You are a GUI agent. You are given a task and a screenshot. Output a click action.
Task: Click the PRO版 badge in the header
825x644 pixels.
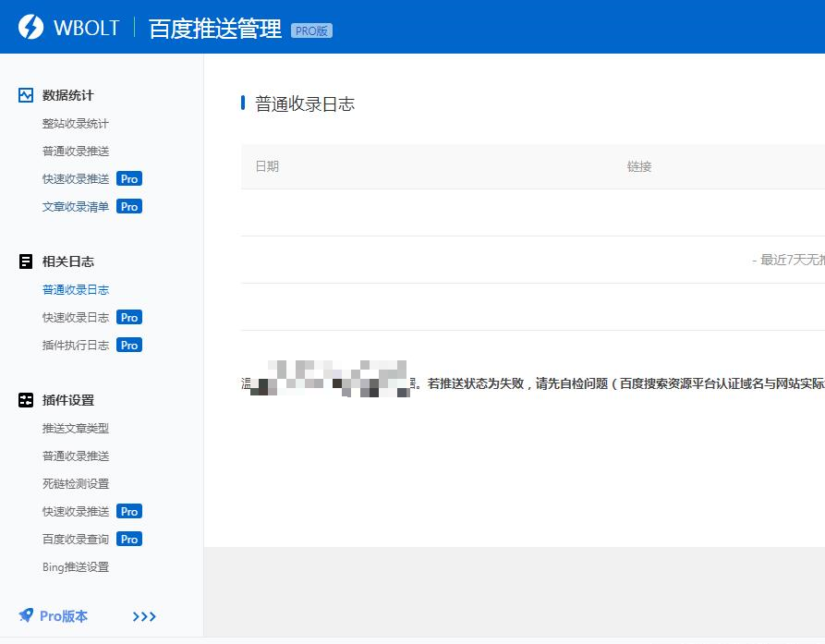point(312,30)
